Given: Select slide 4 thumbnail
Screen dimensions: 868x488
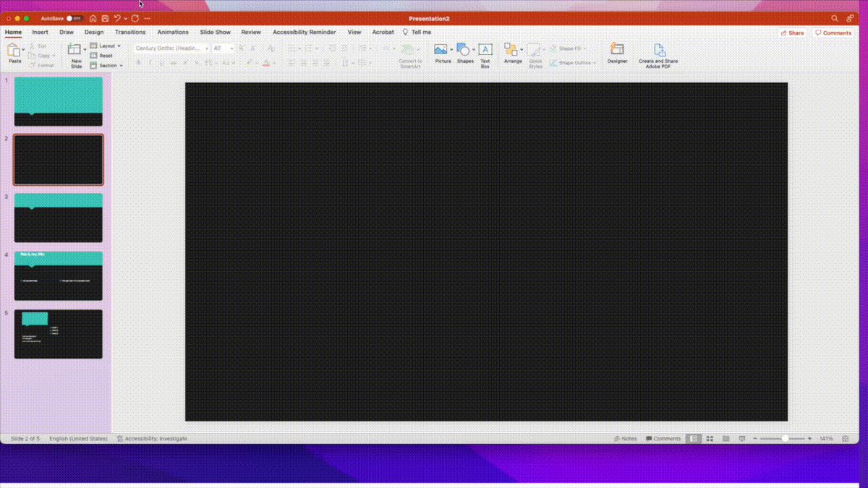Looking at the screenshot, I should coord(58,275).
